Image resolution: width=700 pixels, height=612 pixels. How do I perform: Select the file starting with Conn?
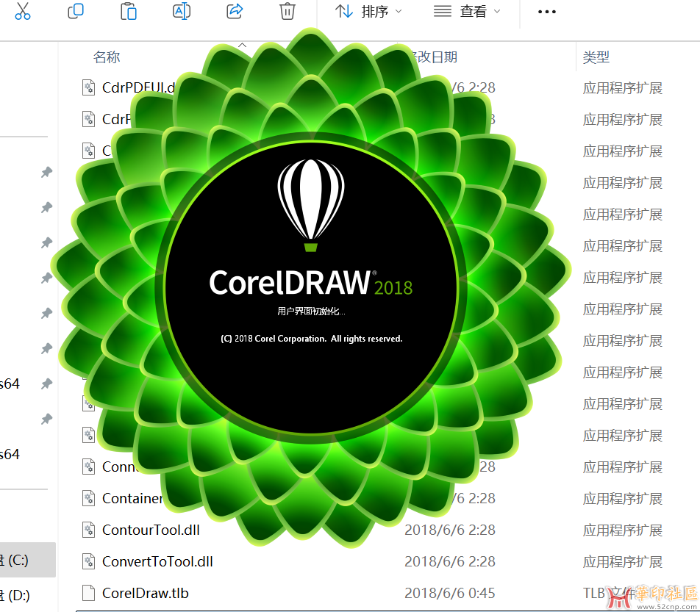coord(120,467)
